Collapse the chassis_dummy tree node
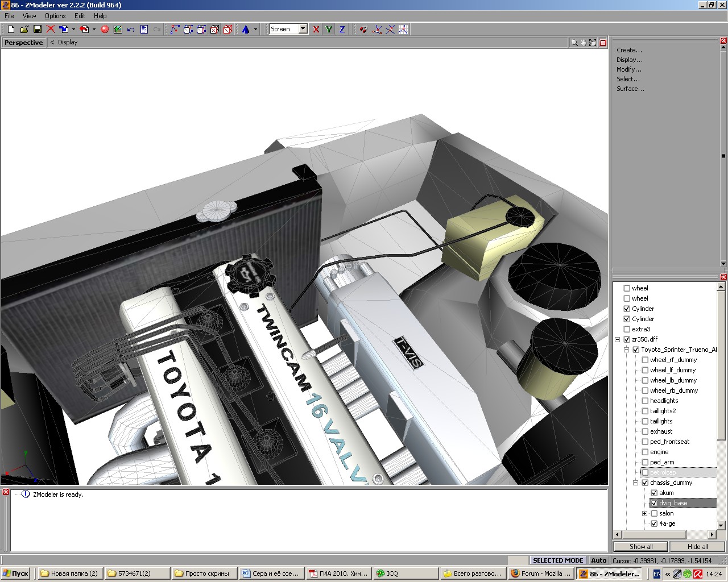This screenshot has height=582, width=728. coord(636,483)
